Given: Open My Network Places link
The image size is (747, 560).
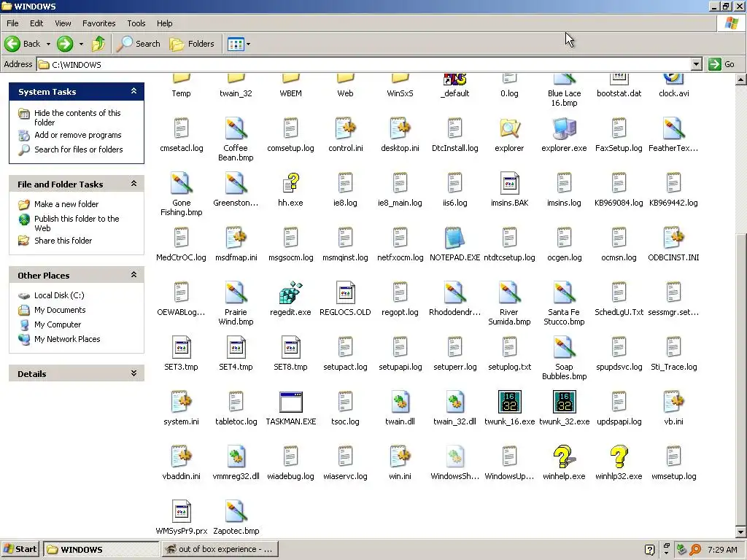Looking at the screenshot, I should [67, 339].
